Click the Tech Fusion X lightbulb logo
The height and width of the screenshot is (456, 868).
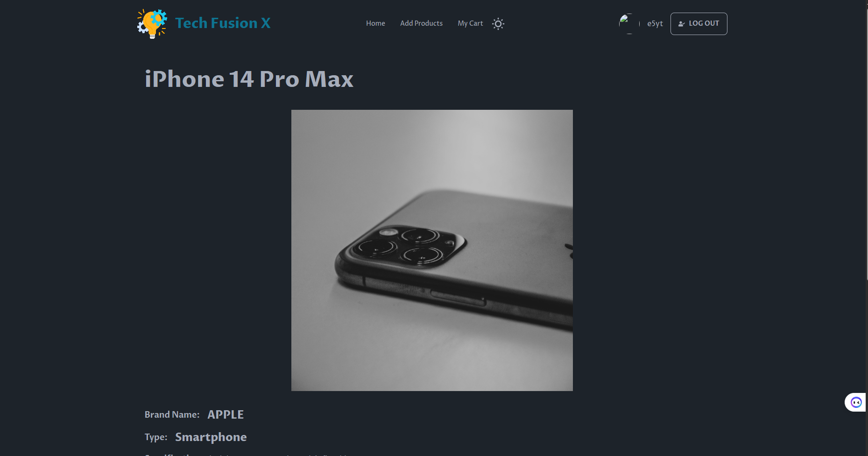tap(152, 23)
